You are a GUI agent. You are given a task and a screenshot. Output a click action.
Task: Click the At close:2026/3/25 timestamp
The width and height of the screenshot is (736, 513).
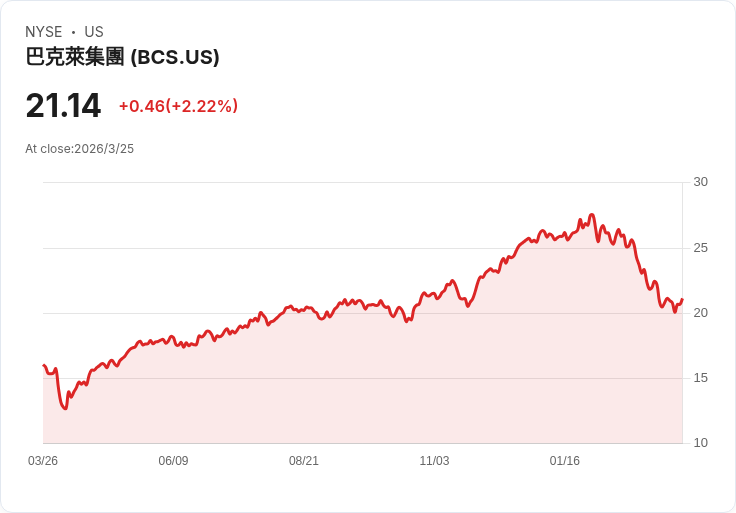click(79, 149)
